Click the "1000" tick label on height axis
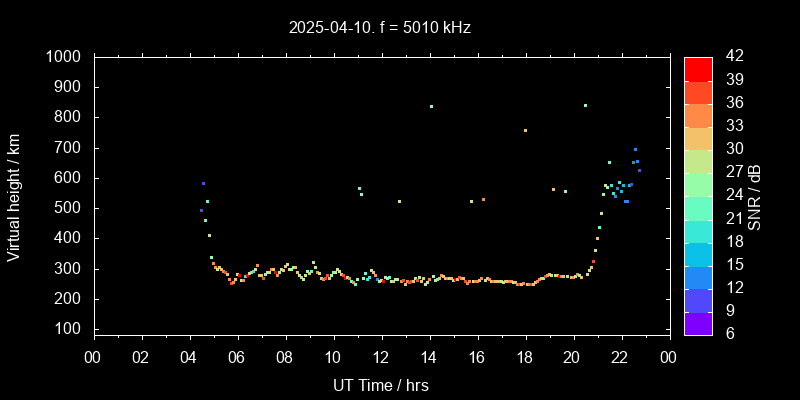 pos(68,57)
